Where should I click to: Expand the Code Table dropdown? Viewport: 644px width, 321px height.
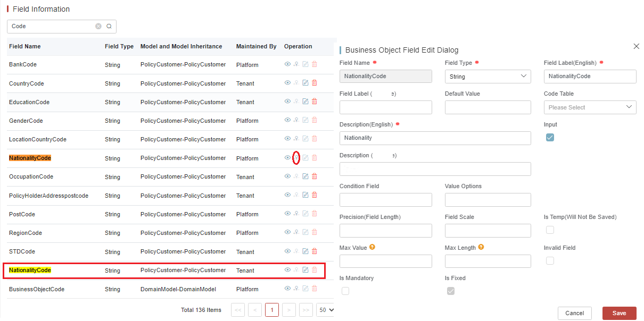click(x=590, y=107)
